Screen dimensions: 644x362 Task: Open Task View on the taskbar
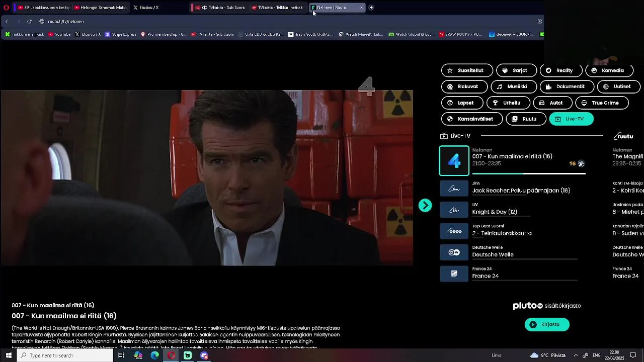click(121, 355)
